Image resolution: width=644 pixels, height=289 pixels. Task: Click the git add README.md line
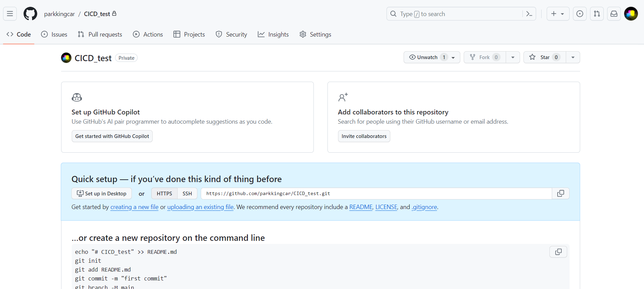[103, 270]
